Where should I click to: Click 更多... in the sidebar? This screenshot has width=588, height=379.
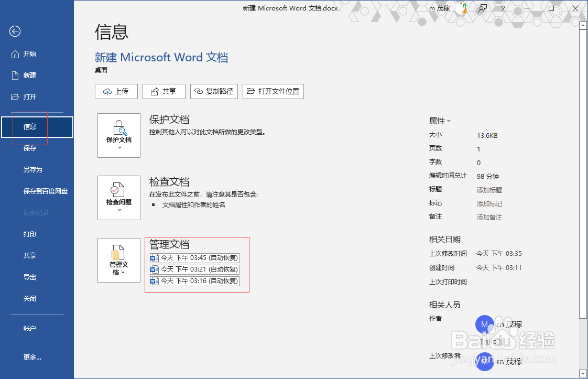pos(37,357)
